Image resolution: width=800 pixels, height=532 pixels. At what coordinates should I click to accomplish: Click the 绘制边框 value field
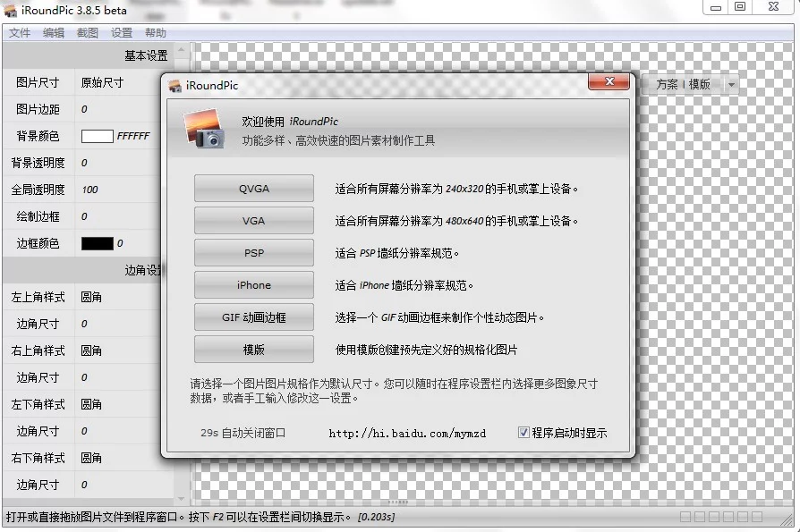point(118,216)
